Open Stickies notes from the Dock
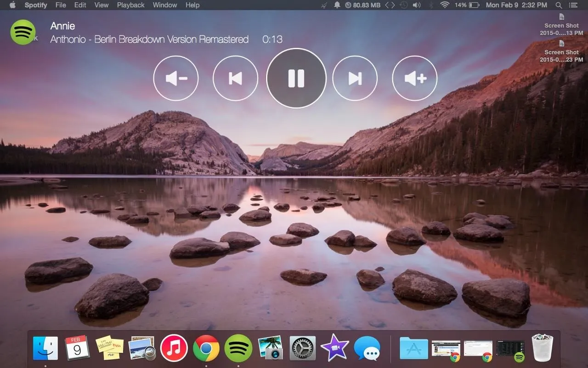 (109, 348)
